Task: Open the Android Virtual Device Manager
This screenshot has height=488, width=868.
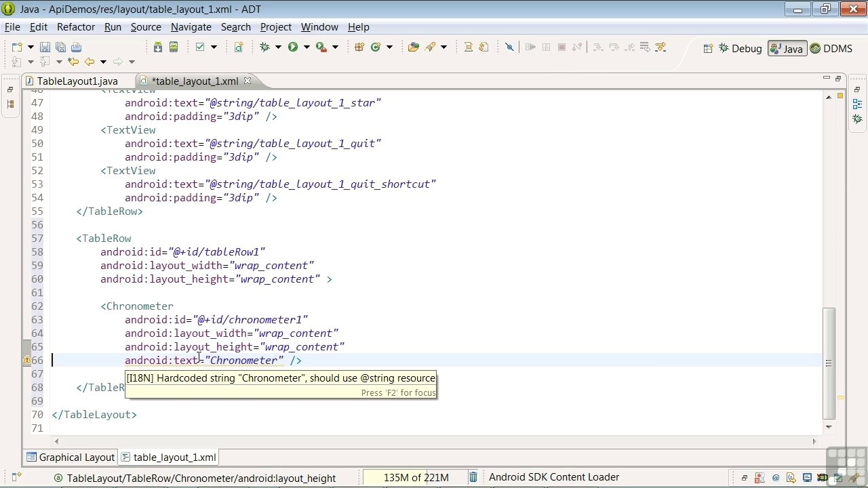Action: (x=174, y=47)
